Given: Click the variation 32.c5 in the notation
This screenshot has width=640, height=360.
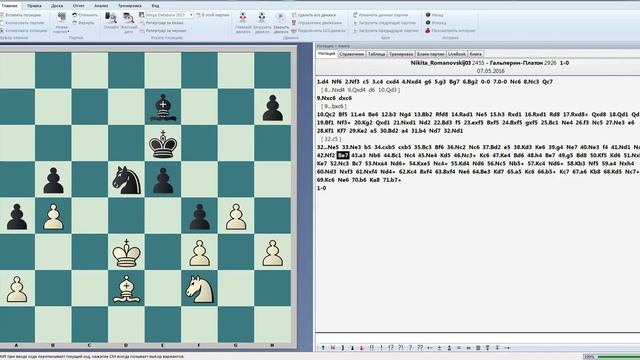Looking at the screenshot, I should click(x=331, y=139).
